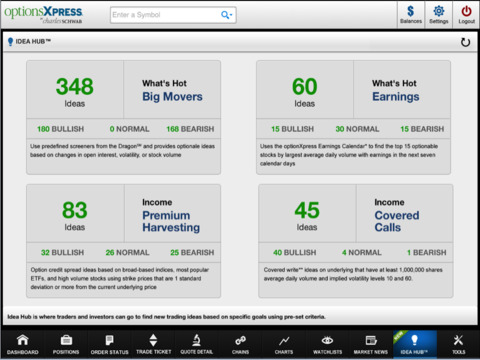Click the Big Movers description text

pos(122,151)
